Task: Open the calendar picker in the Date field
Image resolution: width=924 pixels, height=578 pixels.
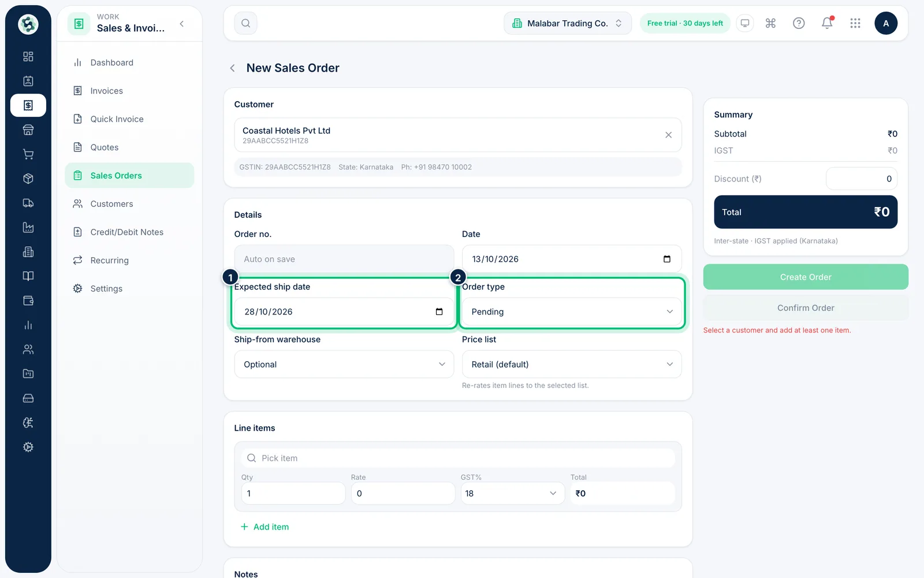Action: (x=667, y=259)
